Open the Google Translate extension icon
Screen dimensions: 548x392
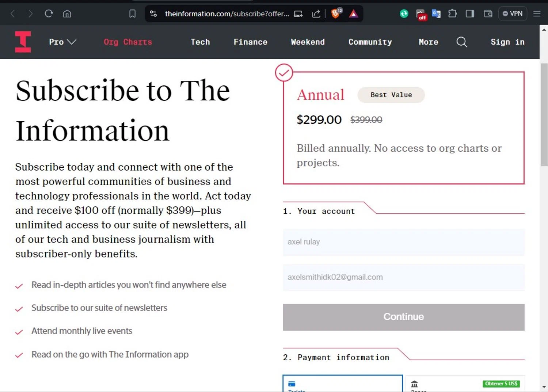pos(436,14)
